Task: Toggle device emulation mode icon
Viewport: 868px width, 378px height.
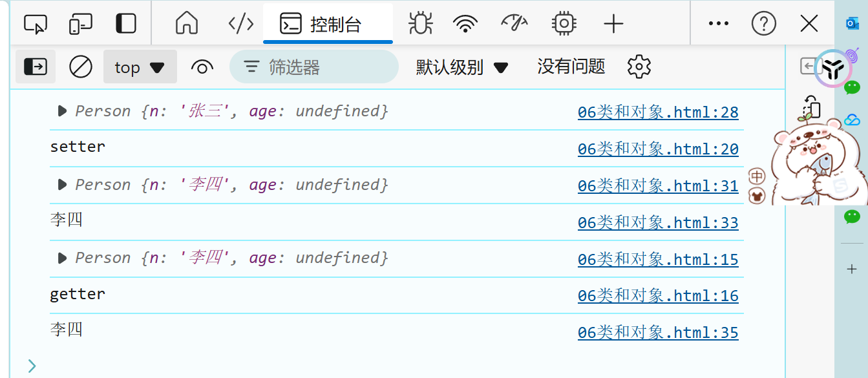Action: 81,25
